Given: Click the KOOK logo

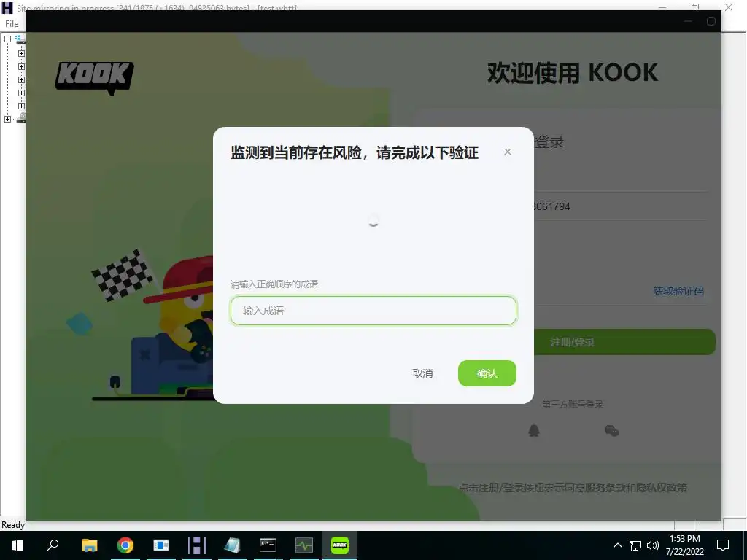Looking at the screenshot, I should tap(94, 77).
